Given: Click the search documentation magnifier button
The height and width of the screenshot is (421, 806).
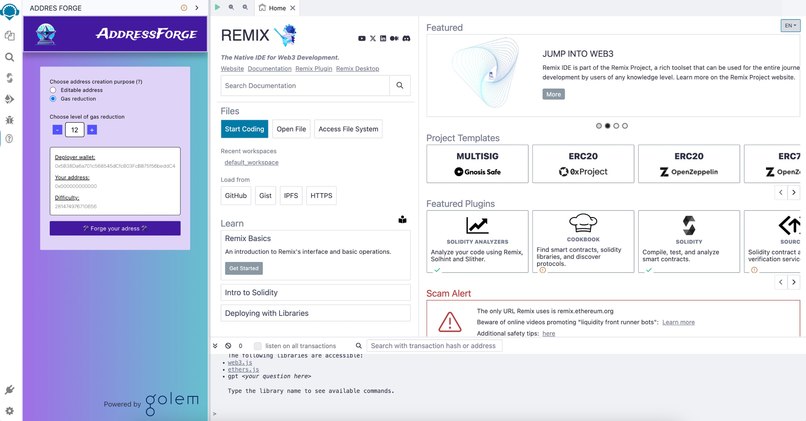Looking at the screenshot, I should (400, 85).
